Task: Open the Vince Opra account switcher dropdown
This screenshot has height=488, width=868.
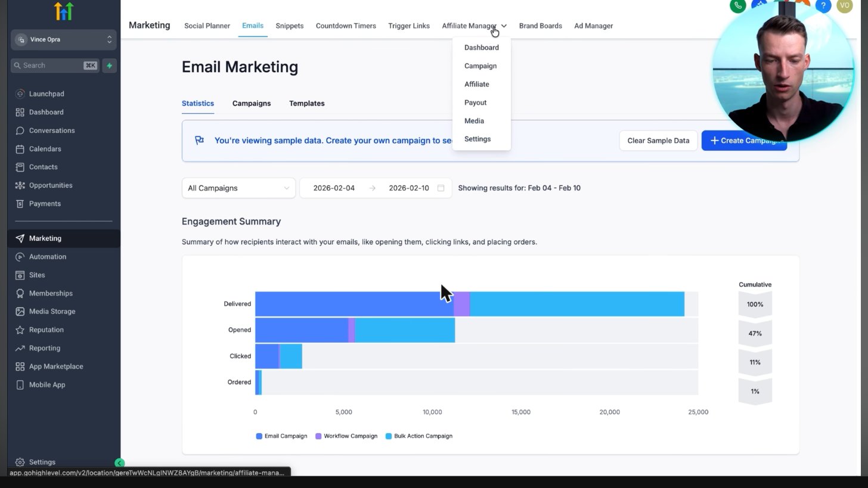Action: tap(63, 40)
